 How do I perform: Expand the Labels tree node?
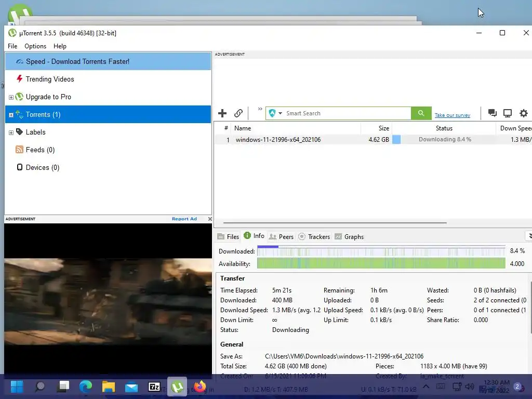point(11,132)
